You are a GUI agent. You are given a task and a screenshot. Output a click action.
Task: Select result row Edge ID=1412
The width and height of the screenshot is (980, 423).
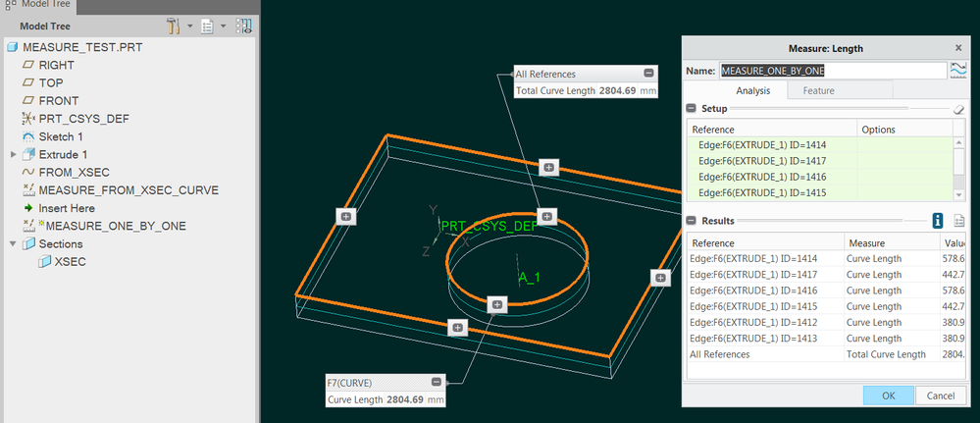pyautogui.click(x=826, y=322)
